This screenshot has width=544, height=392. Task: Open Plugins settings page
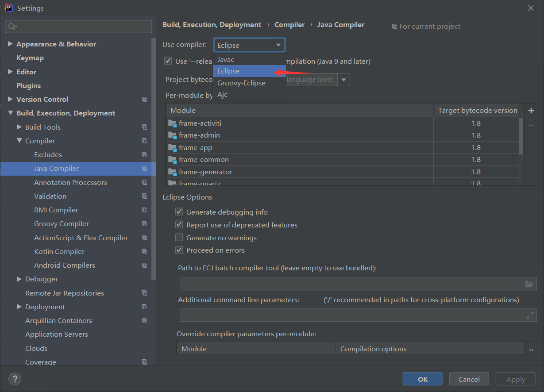[28, 85]
